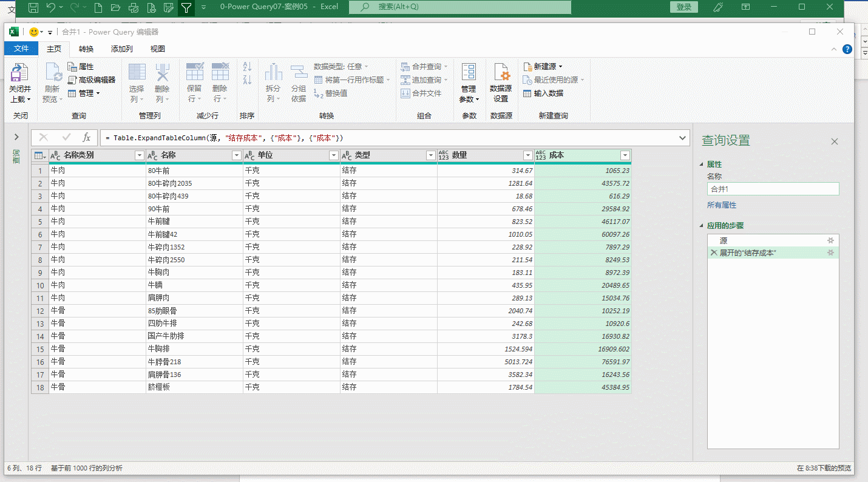Image resolution: width=868 pixels, height=482 pixels.
Task: Click the table corner menu icon
Action: pos(40,155)
